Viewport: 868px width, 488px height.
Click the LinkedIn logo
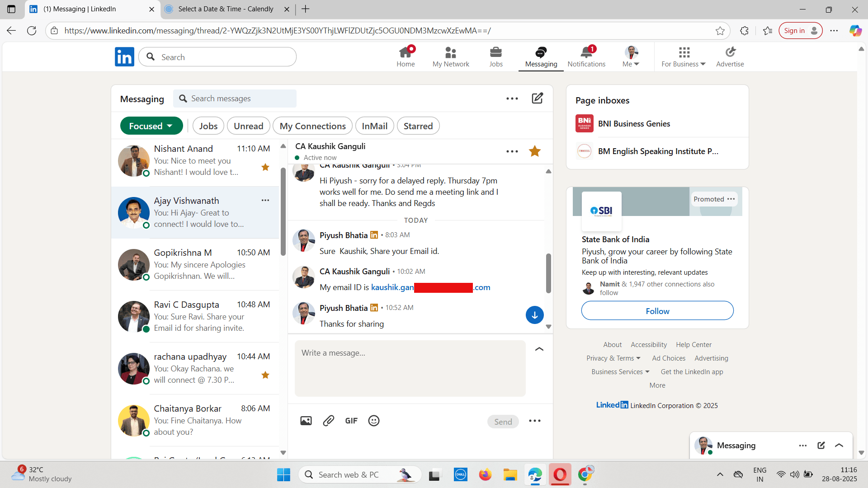pos(124,57)
